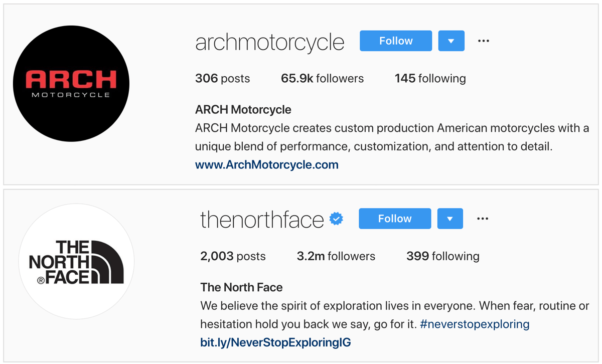Click the 306 posts count
602x364 pixels.
click(223, 78)
